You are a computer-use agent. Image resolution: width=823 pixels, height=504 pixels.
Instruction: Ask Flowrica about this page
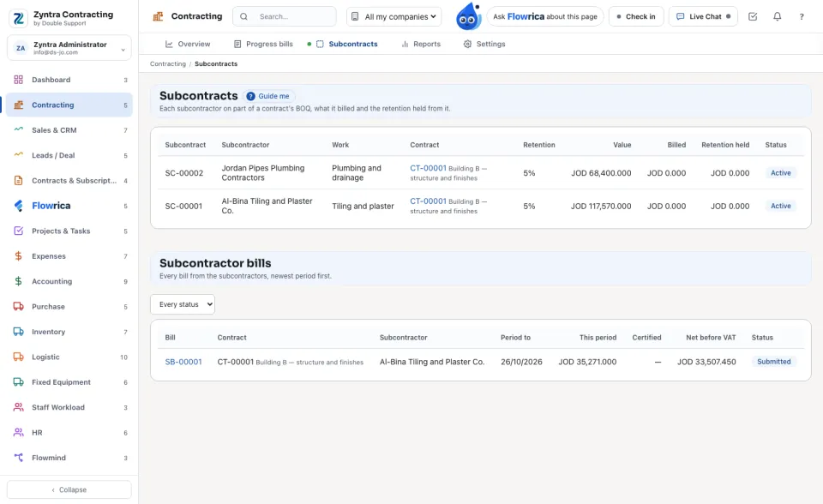pos(545,16)
